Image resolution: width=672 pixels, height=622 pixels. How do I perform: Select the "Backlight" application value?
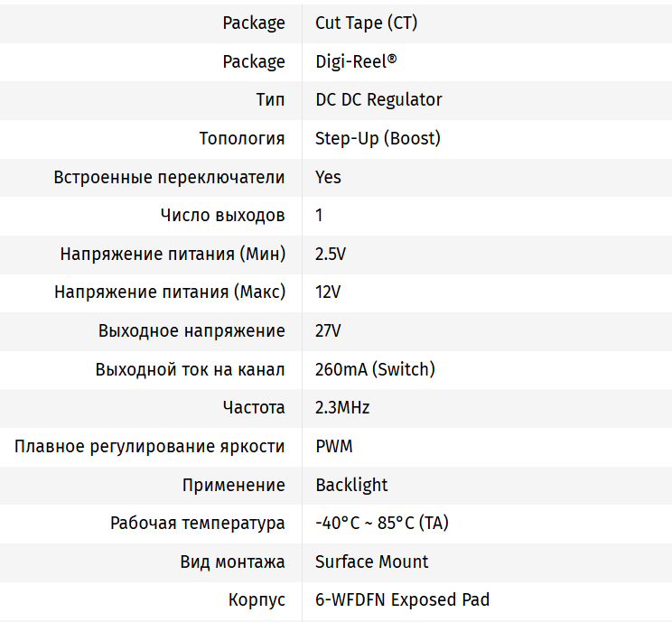[x=351, y=485]
